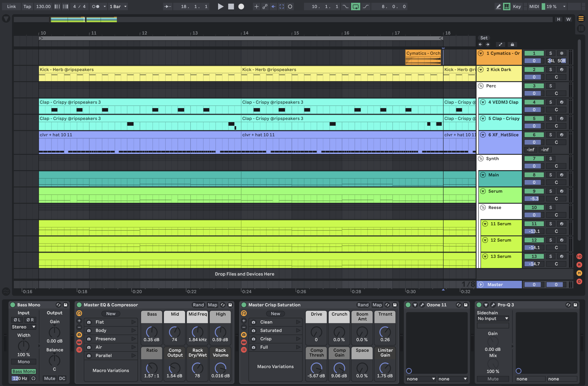
Task: Click the Arrangement Record button
Action: pyautogui.click(x=241, y=6)
